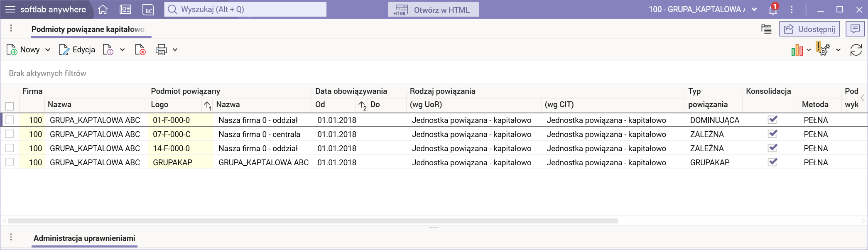Click the Udostępnij button
The image size is (868, 250).
click(809, 29)
